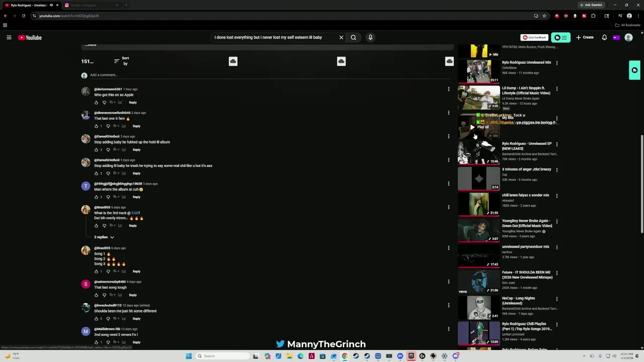Screen dimensions: 644x362
Task: Open YouTube notifications bell
Action: click(x=604, y=37)
